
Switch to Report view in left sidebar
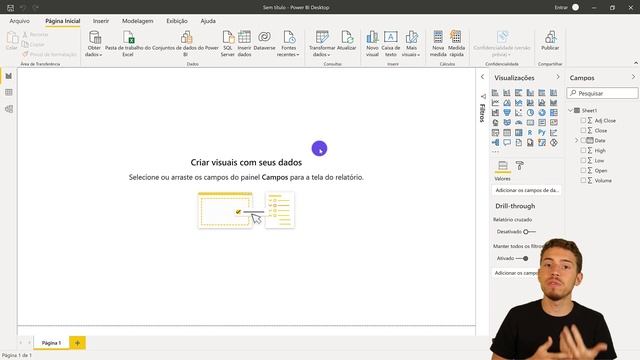click(9, 76)
